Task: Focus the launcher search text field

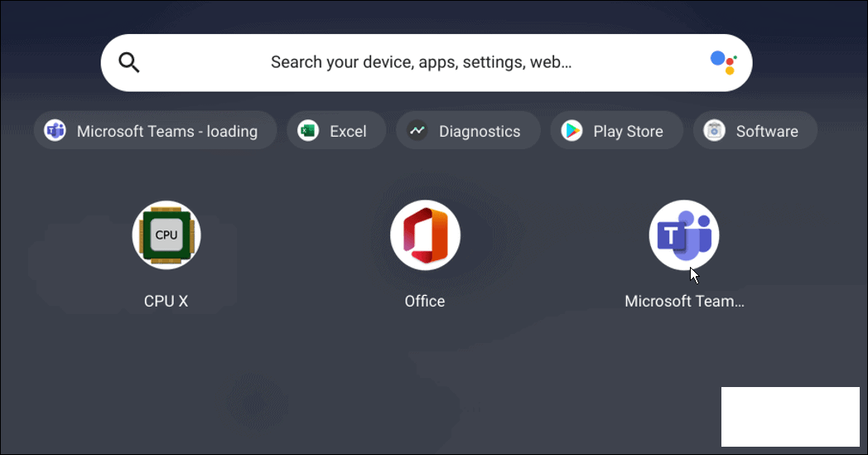Action: pyautogui.click(x=427, y=63)
